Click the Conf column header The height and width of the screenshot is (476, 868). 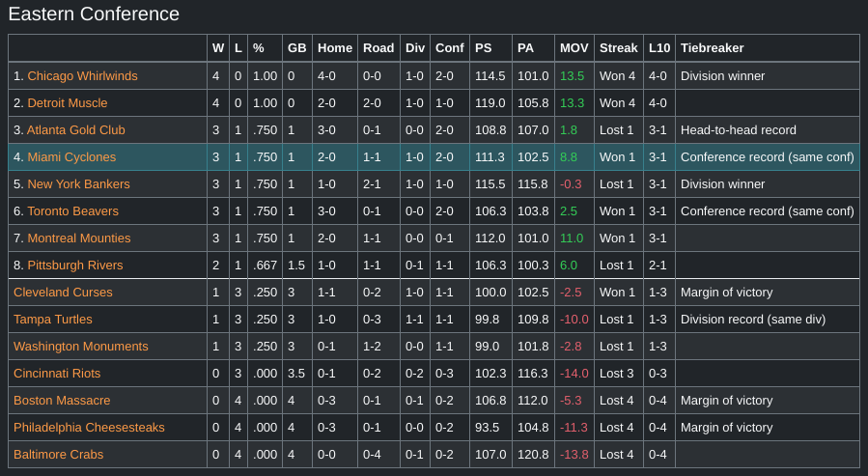[450, 48]
